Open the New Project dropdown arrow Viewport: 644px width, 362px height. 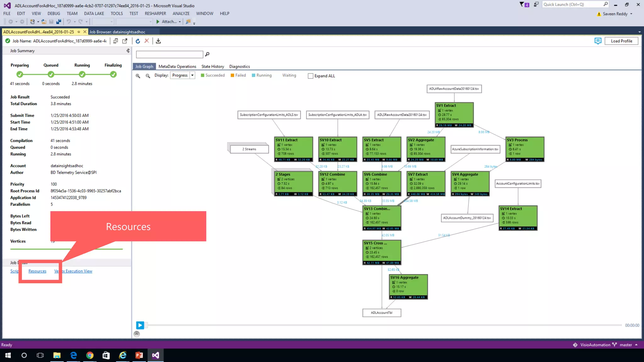(x=38, y=22)
